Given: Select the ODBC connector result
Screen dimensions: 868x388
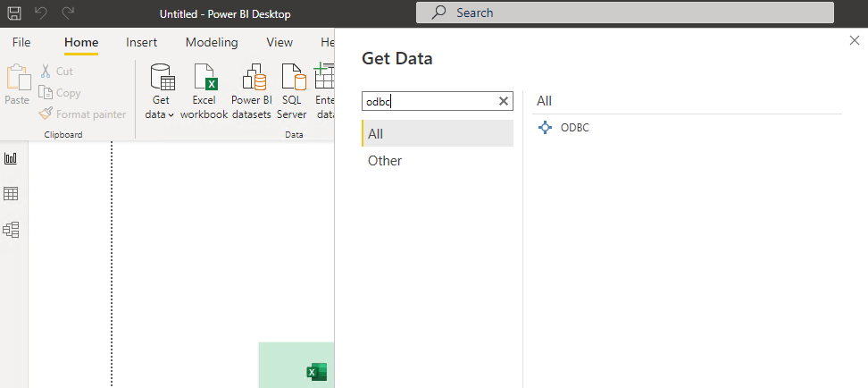Looking at the screenshot, I should click(573, 128).
